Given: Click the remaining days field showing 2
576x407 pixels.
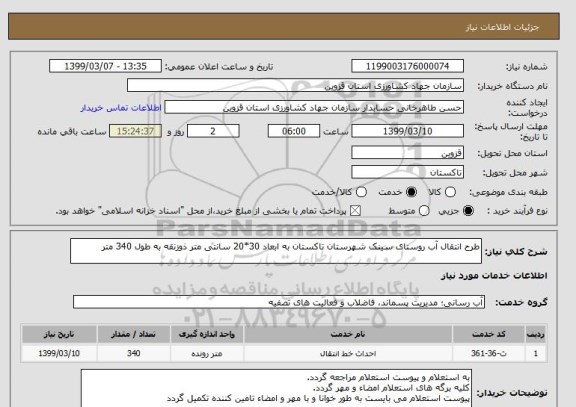Looking at the screenshot, I should [x=213, y=131].
